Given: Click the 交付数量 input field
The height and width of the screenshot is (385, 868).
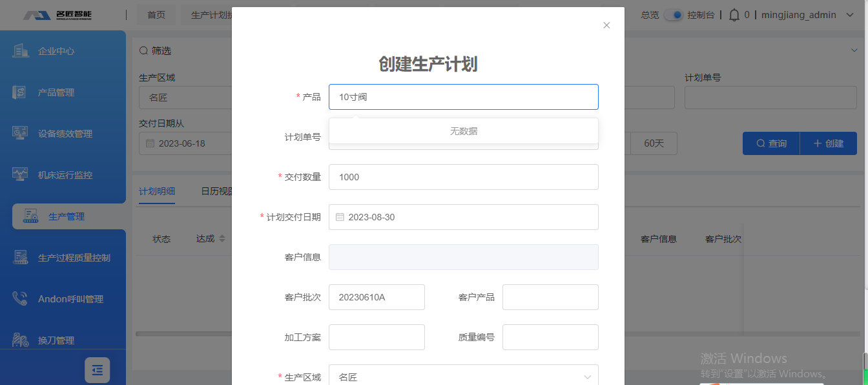Looking at the screenshot, I should tap(463, 177).
